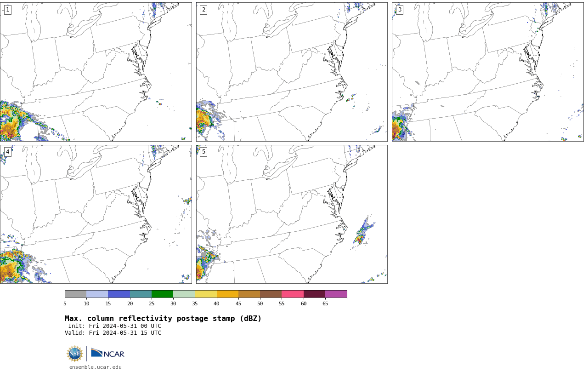Open ensemble member 3 reflectivity map

tap(488, 72)
